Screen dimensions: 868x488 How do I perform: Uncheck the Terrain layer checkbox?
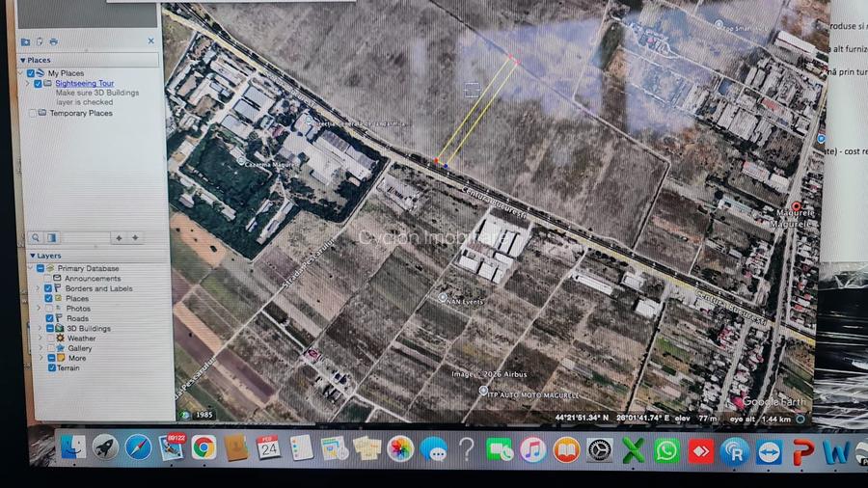pos(51,367)
